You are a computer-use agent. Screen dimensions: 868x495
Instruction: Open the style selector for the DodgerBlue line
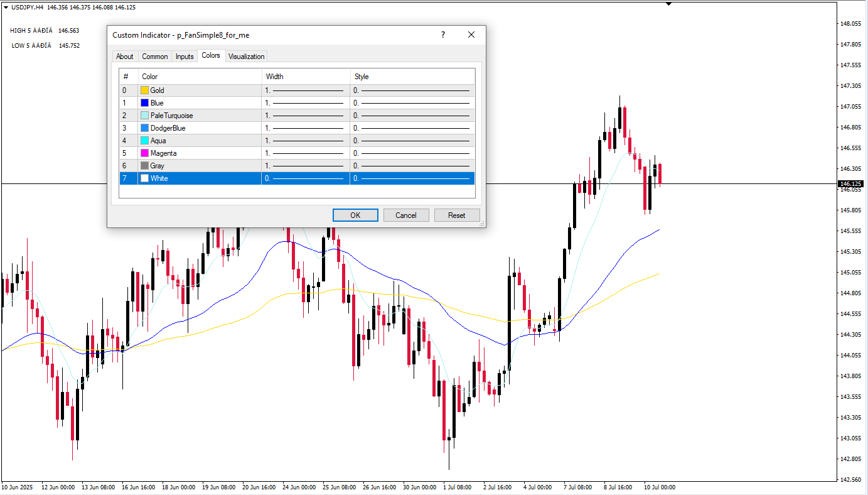[412, 128]
